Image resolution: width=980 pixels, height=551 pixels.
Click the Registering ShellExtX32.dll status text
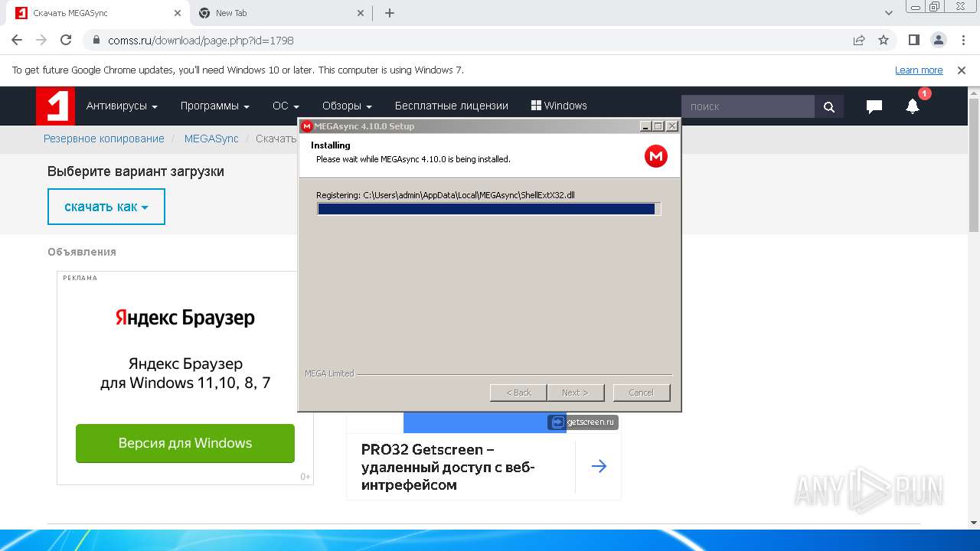point(446,195)
